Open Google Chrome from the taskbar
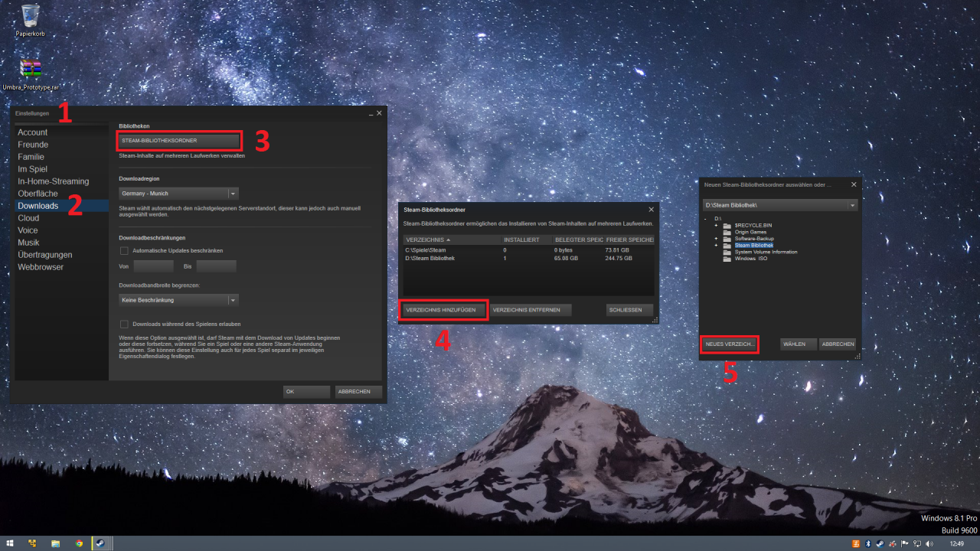The image size is (980, 551). [79, 543]
